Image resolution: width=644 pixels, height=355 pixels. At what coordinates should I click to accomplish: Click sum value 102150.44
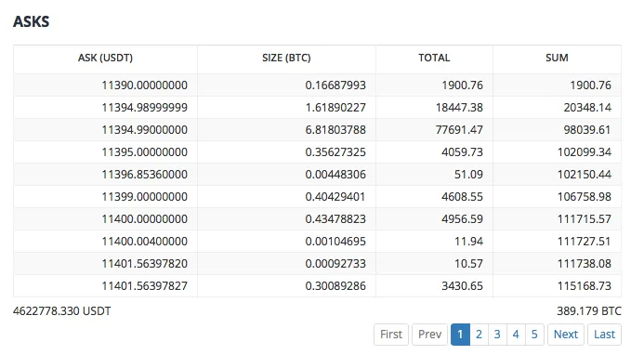584,174
